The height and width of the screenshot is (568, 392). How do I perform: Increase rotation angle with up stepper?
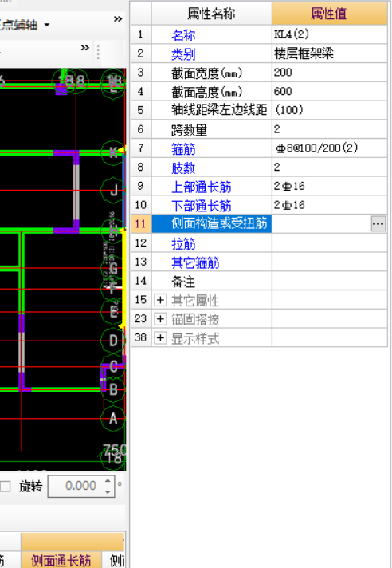point(108,481)
